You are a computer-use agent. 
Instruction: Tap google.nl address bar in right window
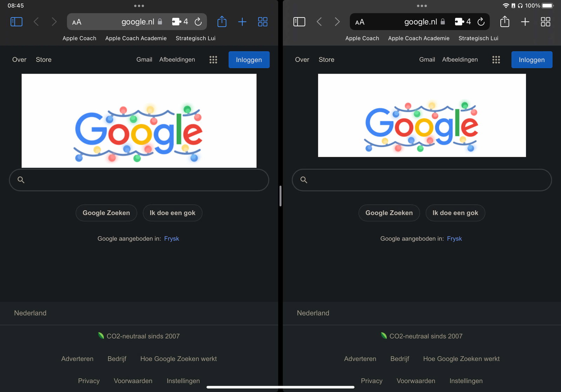[x=420, y=22]
